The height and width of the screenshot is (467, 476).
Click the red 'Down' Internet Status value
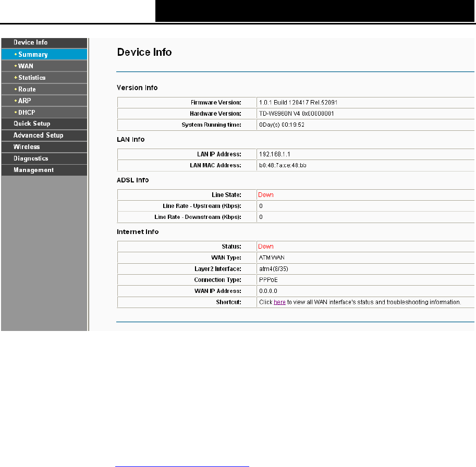click(265, 247)
